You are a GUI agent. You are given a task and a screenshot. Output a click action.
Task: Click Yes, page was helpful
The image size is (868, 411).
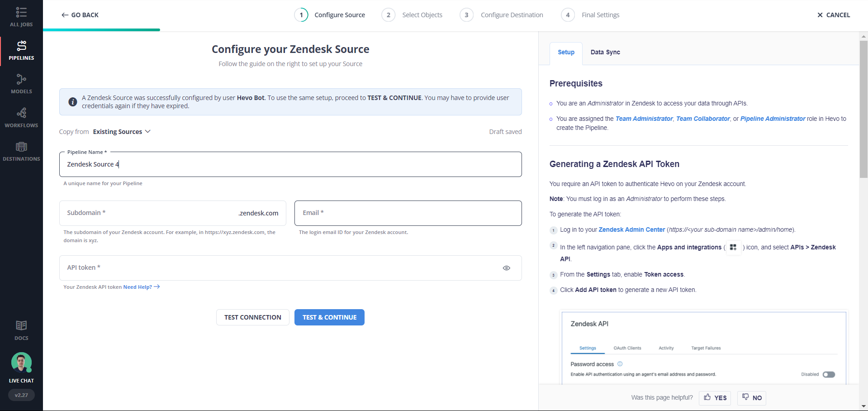(x=715, y=398)
